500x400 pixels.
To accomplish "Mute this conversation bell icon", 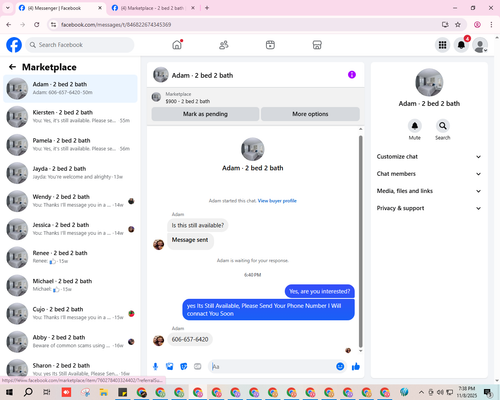I will (415, 126).
